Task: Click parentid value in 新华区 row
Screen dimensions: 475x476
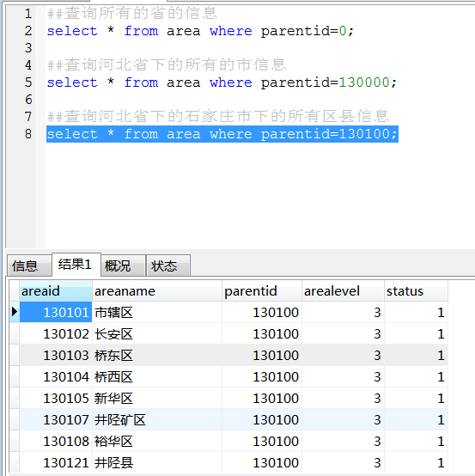Action: (262, 399)
